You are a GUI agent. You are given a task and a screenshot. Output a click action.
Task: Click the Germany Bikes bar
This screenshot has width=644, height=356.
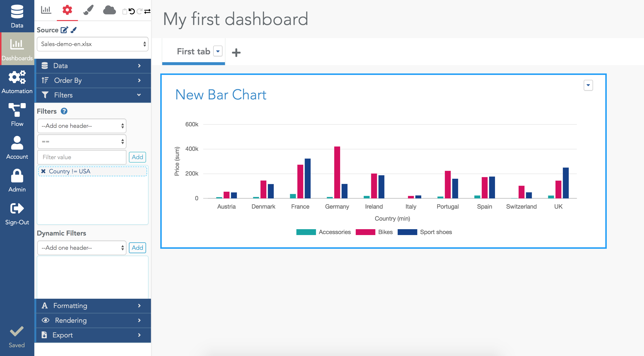tap(337, 172)
